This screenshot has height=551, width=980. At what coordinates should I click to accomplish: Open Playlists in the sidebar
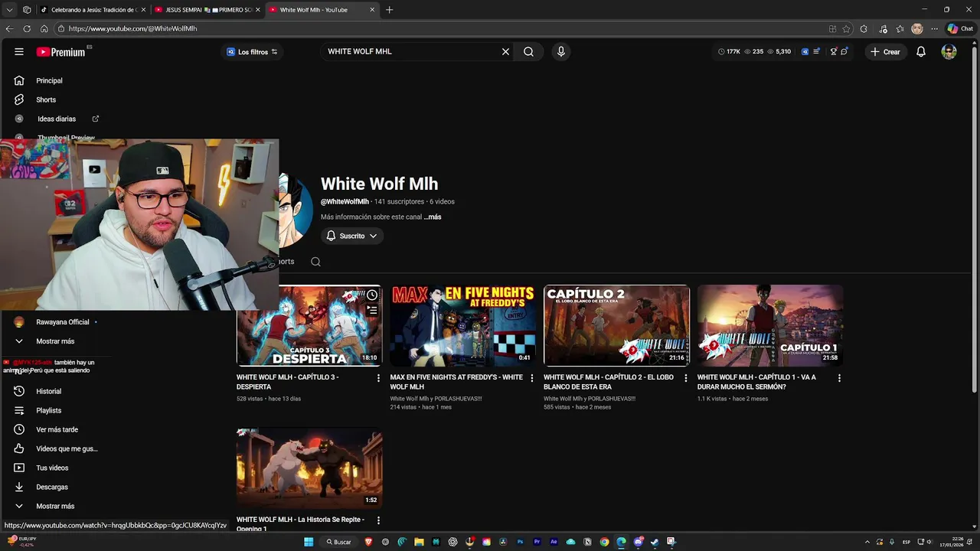[x=48, y=410]
